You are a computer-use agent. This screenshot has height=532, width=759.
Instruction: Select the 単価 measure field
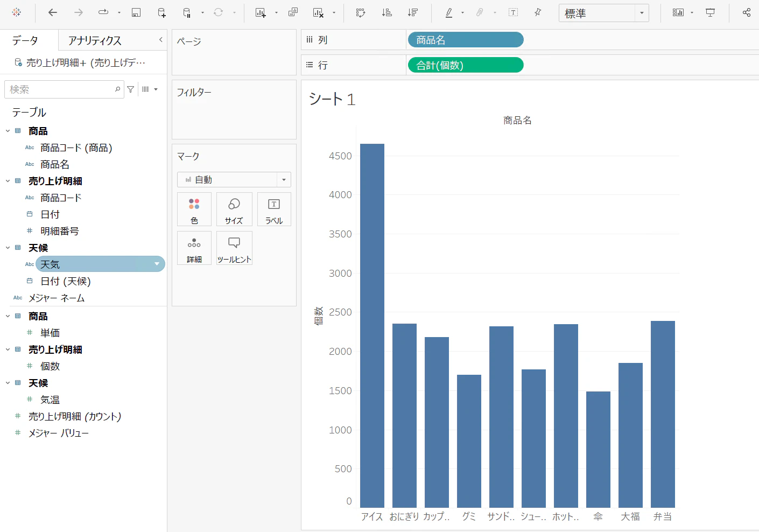(50, 333)
